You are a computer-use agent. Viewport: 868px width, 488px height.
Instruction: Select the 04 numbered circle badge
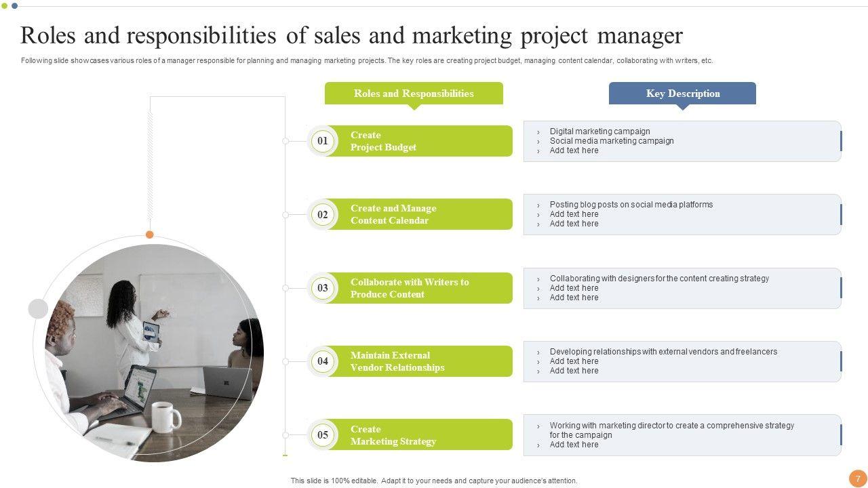[x=323, y=361]
